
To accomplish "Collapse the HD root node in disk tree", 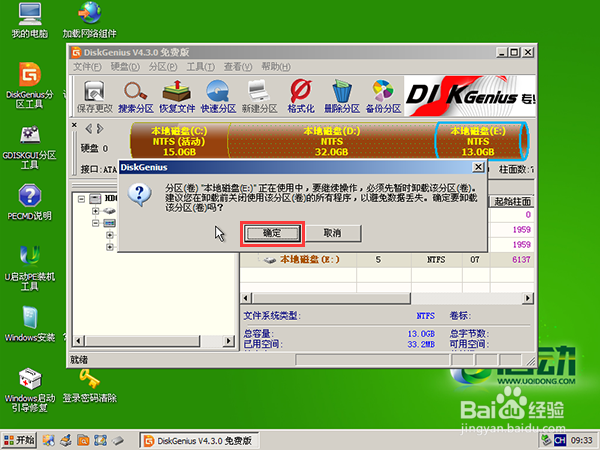I will pyautogui.click(x=81, y=199).
